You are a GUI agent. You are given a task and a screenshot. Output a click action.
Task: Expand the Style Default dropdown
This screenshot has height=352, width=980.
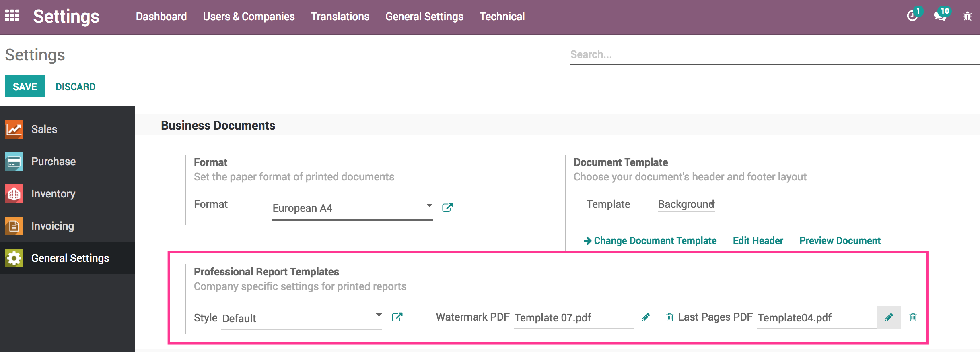click(x=302, y=318)
